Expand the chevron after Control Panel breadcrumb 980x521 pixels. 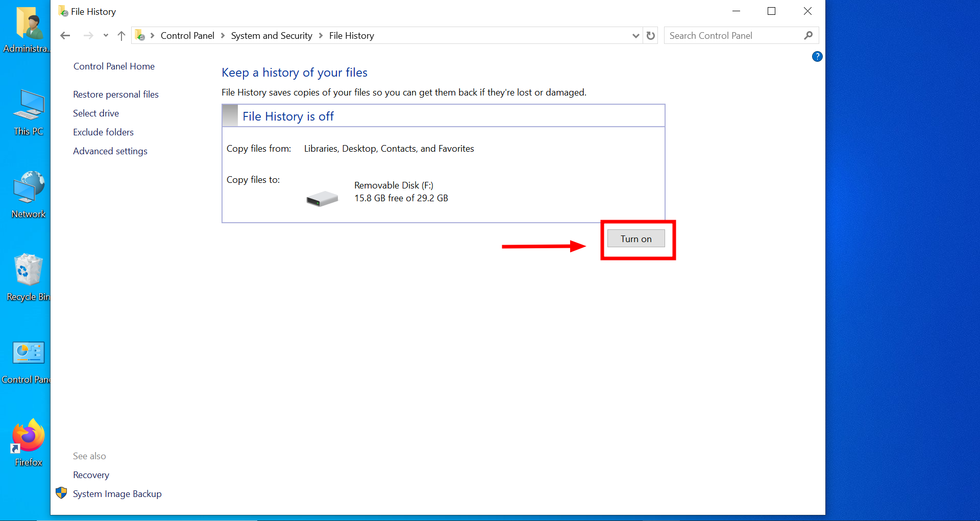[223, 36]
